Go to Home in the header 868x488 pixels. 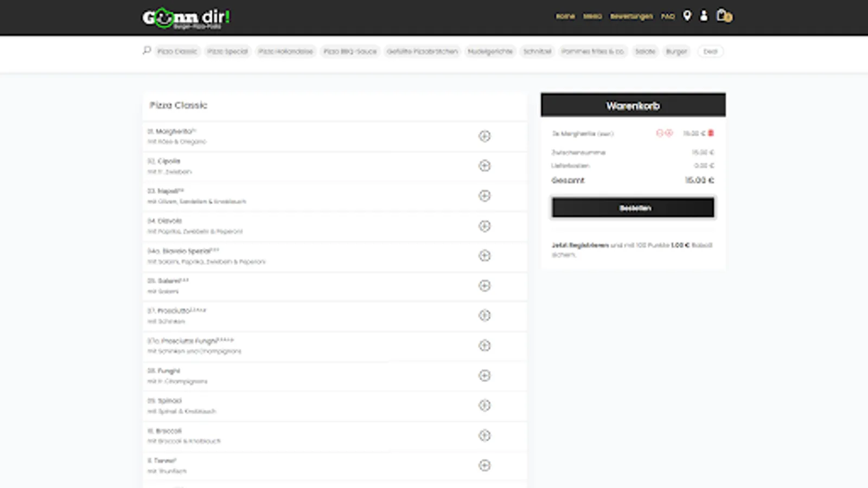pos(565,16)
